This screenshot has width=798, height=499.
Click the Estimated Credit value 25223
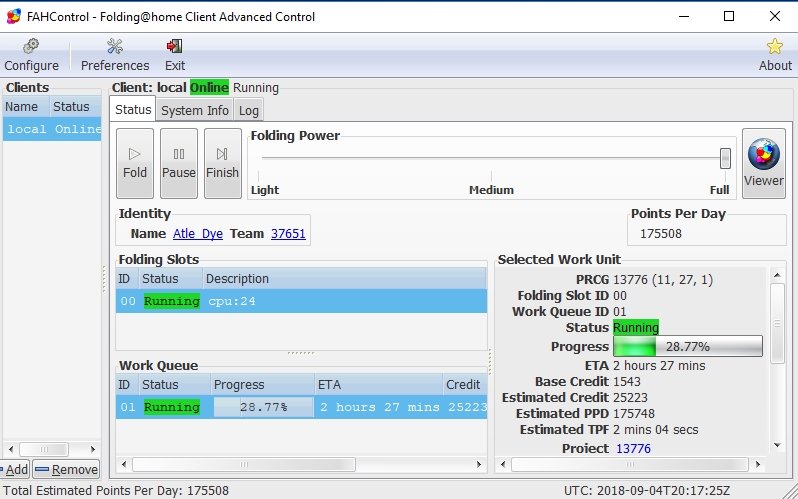coord(631,398)
